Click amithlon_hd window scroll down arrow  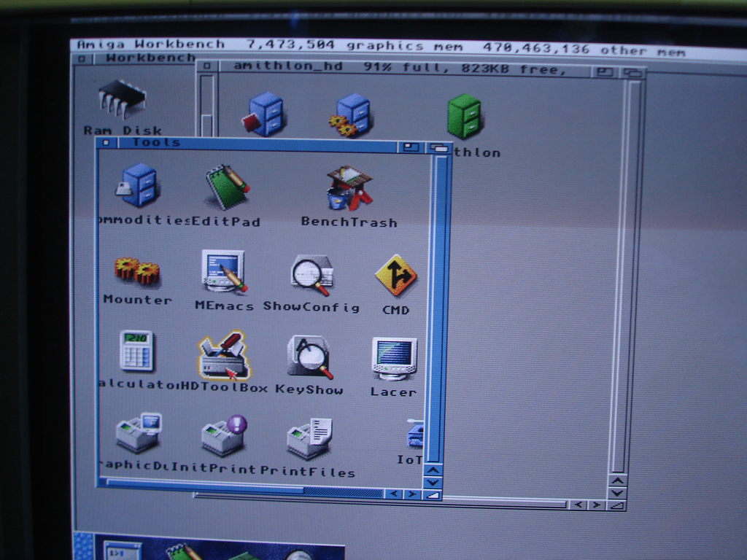tap(617, 494)
